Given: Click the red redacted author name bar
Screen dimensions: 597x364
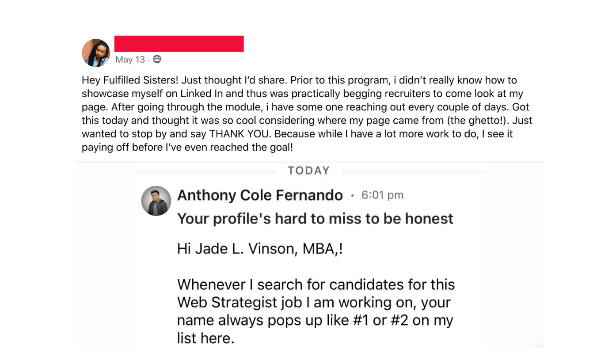Looking at the screenshot, I should pos(179,44).
